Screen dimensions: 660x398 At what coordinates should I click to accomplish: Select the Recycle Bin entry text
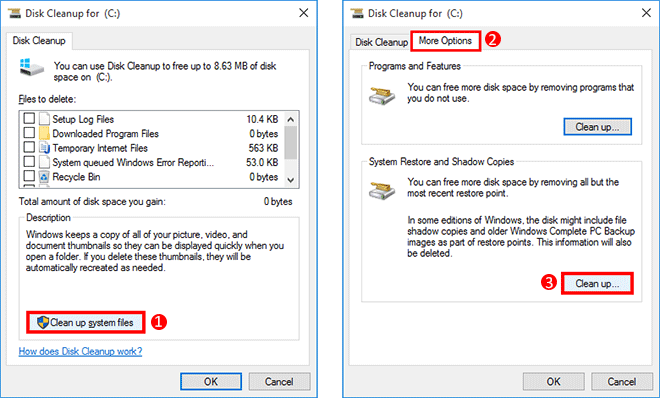(x=76, y=177)
